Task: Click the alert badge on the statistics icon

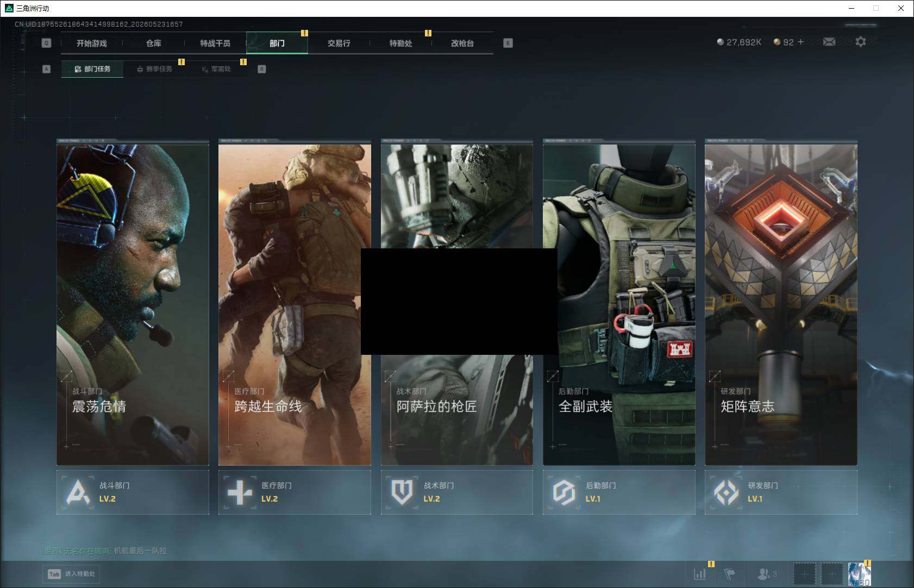Action: [x=711, y=564]
